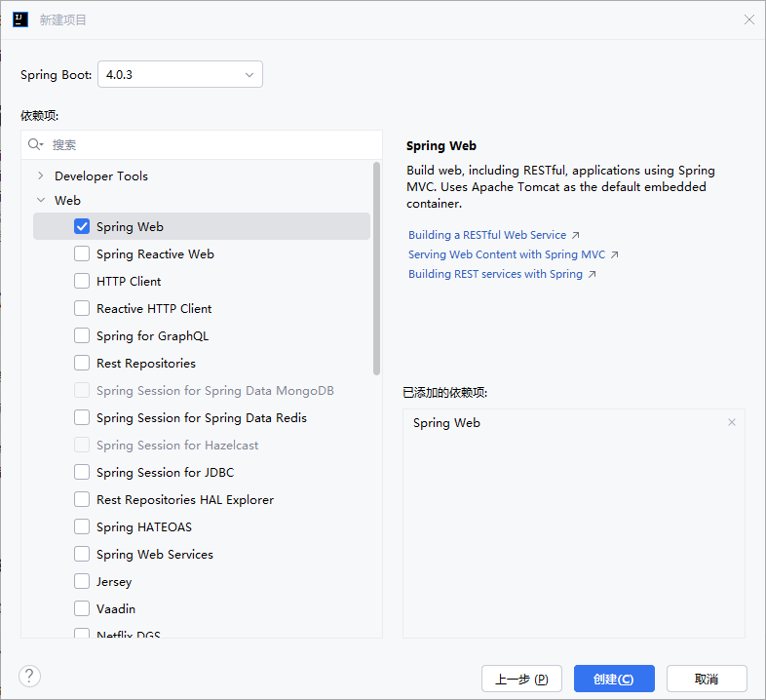
Task: Check Spring for GraphQL
Action: (82, 335)
